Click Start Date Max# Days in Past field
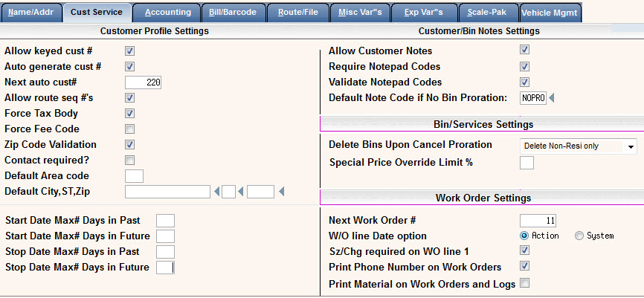This screenshot has height=298, width=644. 165,221
